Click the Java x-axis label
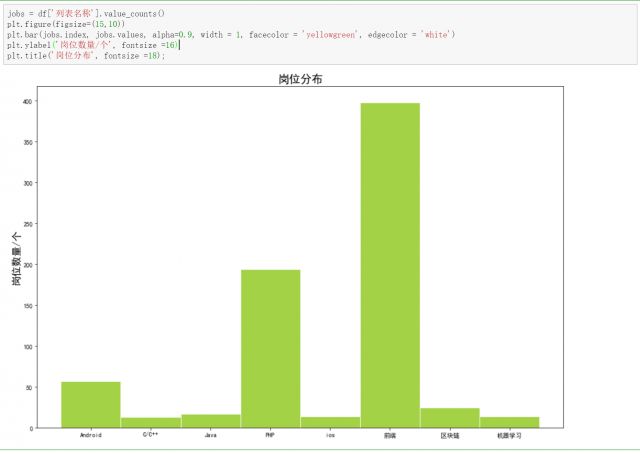Image resolution: width=640 pixels, height=454 pixels. (x=211, y=435)
